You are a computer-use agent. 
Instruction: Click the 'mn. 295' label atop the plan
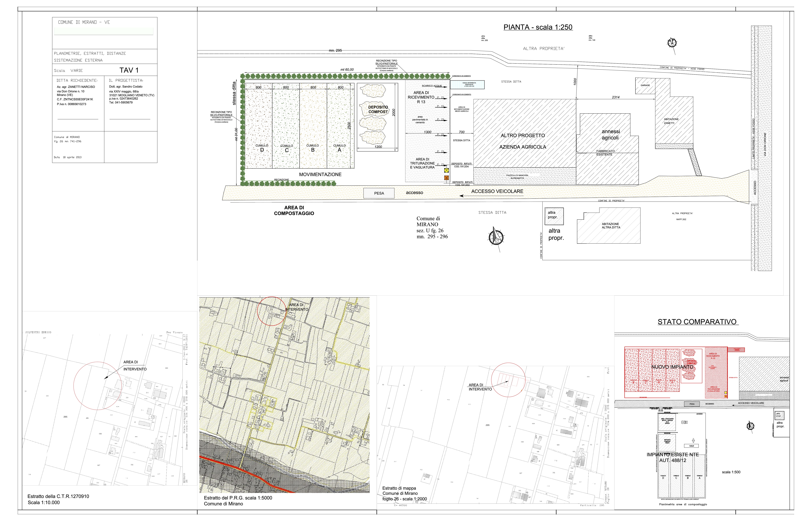coord(335,50)
